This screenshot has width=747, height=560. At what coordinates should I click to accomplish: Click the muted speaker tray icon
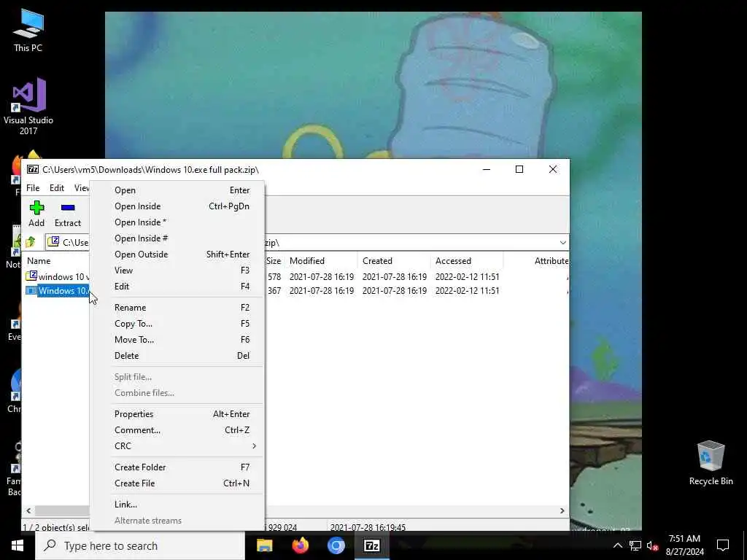(x=652, y=545)
